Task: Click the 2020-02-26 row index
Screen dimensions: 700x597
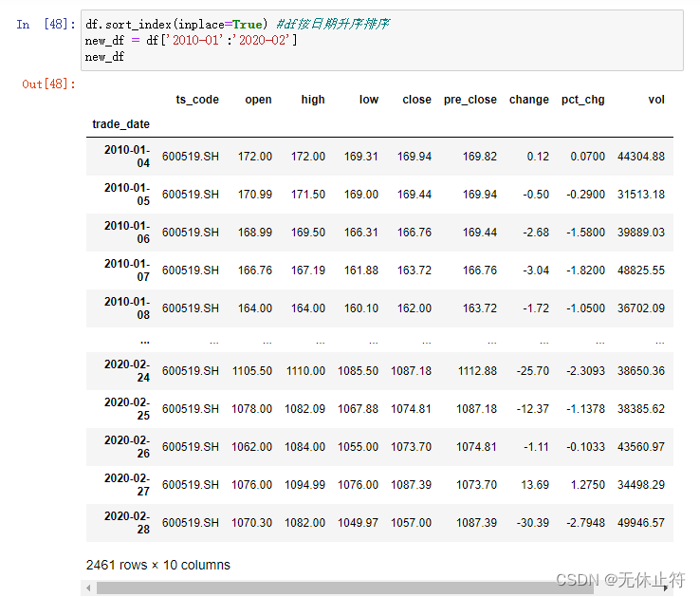Action: click(x=127, y=447)
